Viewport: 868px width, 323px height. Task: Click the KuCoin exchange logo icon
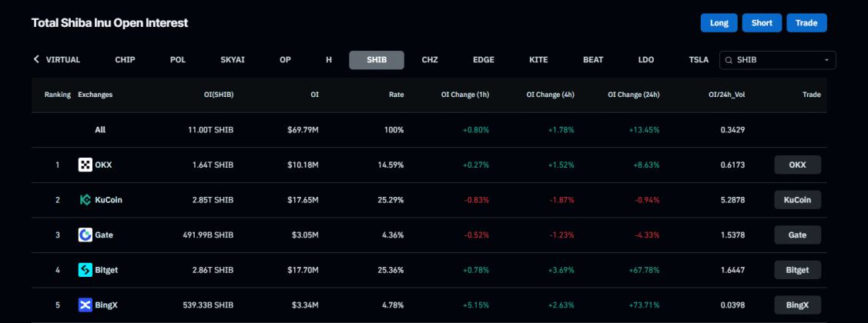point(85,200)
